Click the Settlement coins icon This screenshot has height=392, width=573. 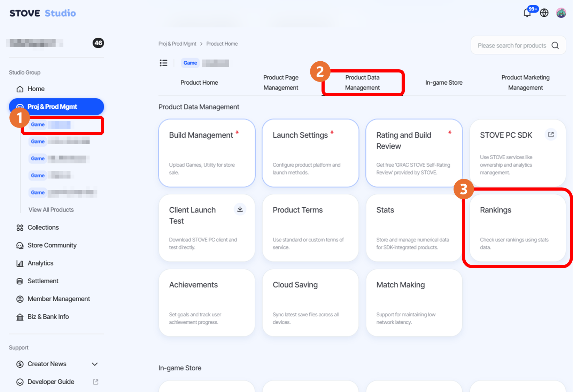pyautogui.click(x=20, y=281)
